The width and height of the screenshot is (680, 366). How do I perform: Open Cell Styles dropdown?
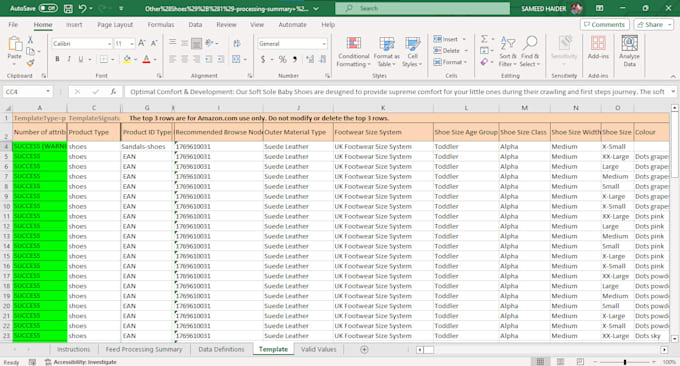click(x=412, y=52)
